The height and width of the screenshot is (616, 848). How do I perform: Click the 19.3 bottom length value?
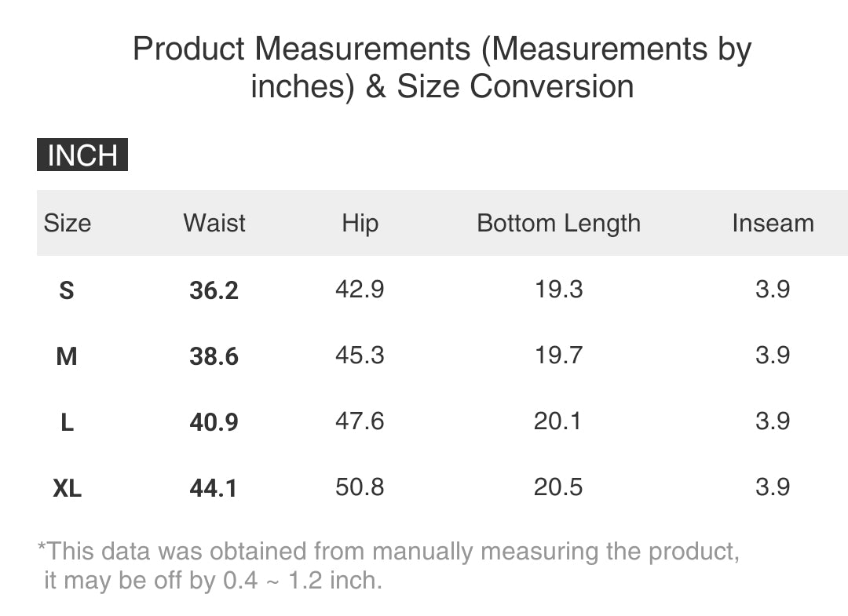(558, 290)
